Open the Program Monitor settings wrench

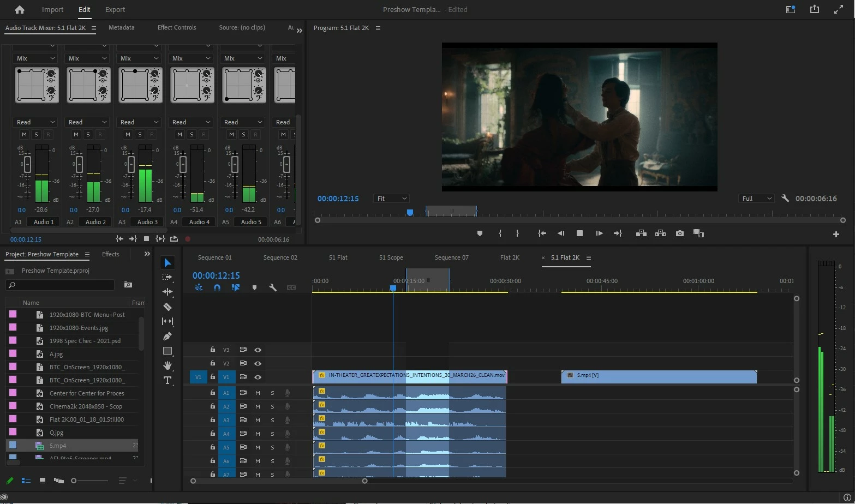pos(785,199)
